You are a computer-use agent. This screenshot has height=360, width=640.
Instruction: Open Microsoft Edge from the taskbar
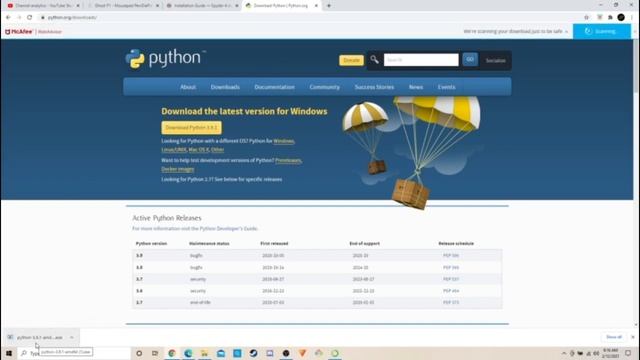[188, 353]
